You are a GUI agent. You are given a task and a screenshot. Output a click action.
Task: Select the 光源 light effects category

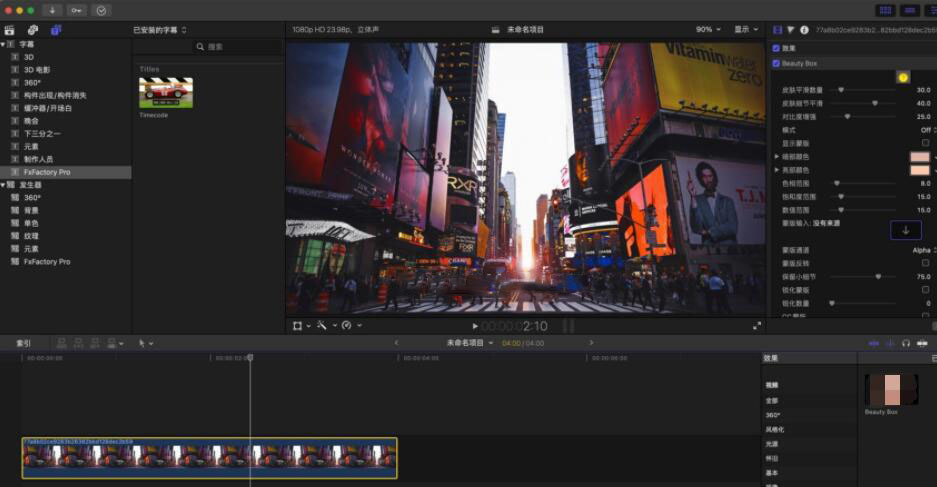[772, 444]
